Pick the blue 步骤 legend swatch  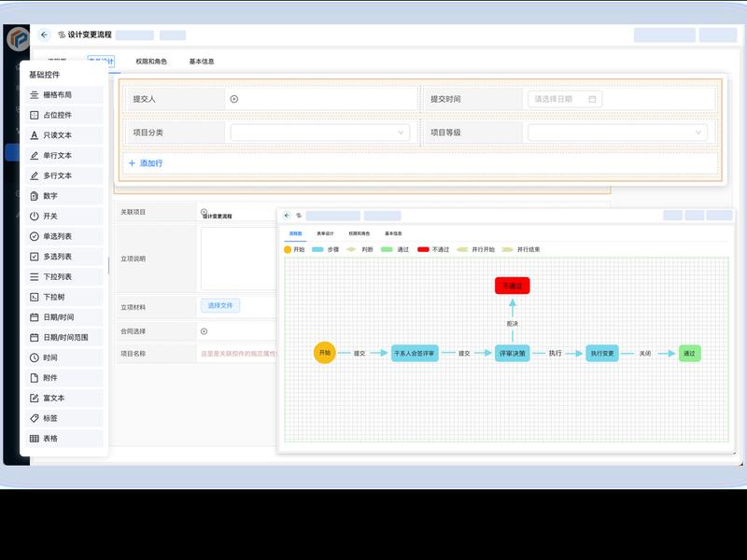click(317, 249)
